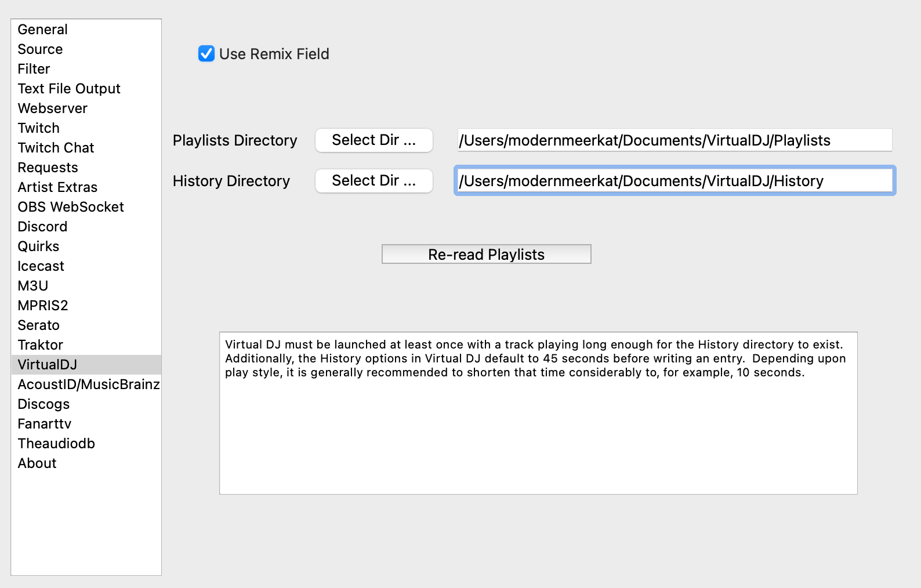This screenshot has width=921, height=588.
Task: Switch to OBS WebSocket settings
Action: [71, 207]
